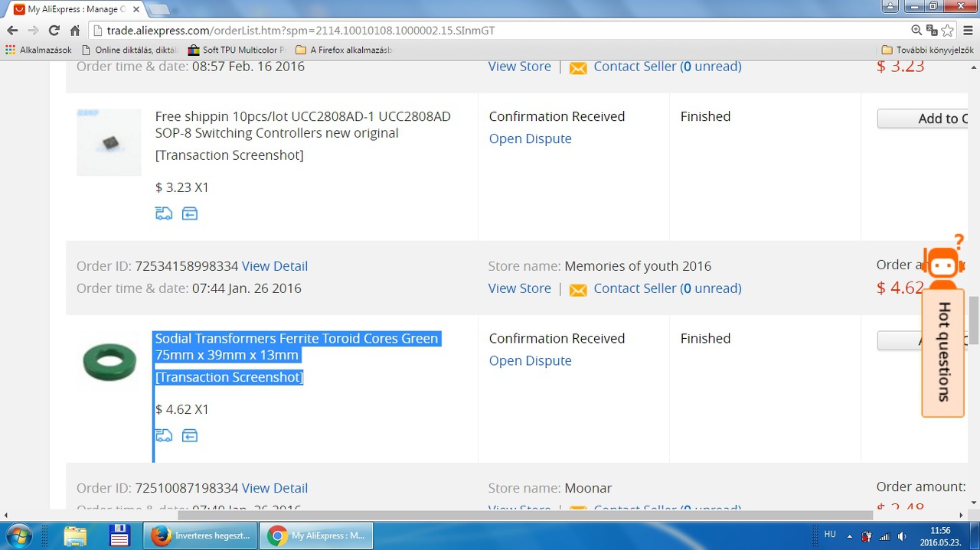980x550 pixels.
Task: Open the browser home page
Action: (x=74, y=31)
